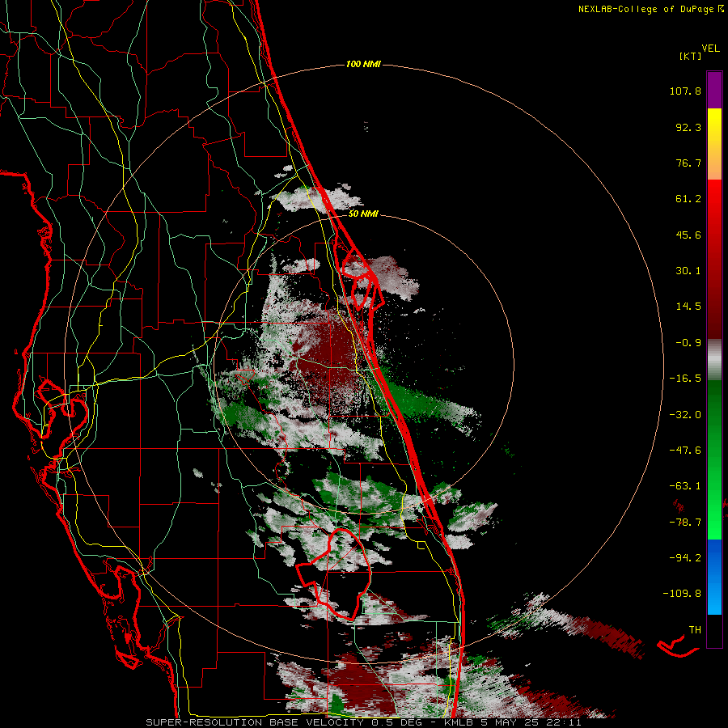The height and width of the screenshot is (728, 728).
Task: Click the green segment of velocity color bar
Action: click(x=714, y=459)
